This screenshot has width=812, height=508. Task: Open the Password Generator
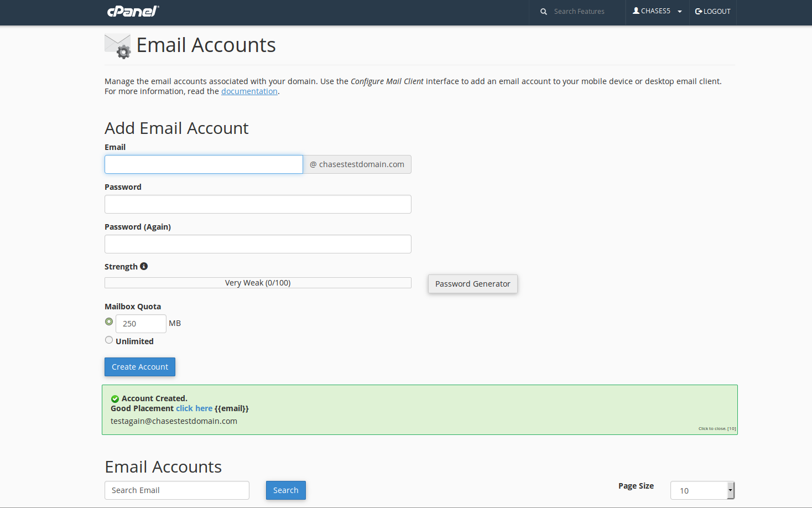[x=472, y=284]
